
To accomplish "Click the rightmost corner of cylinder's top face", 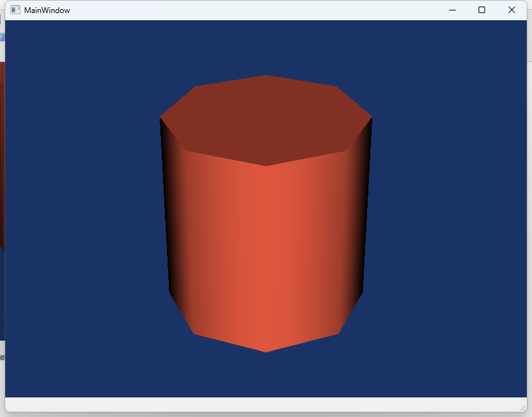I will (372, 117).
